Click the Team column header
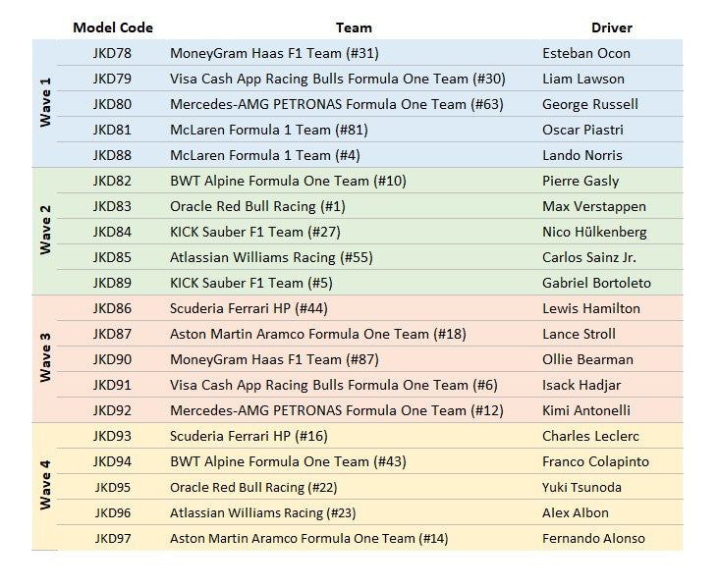719x588 pixels. pos(354,27)
